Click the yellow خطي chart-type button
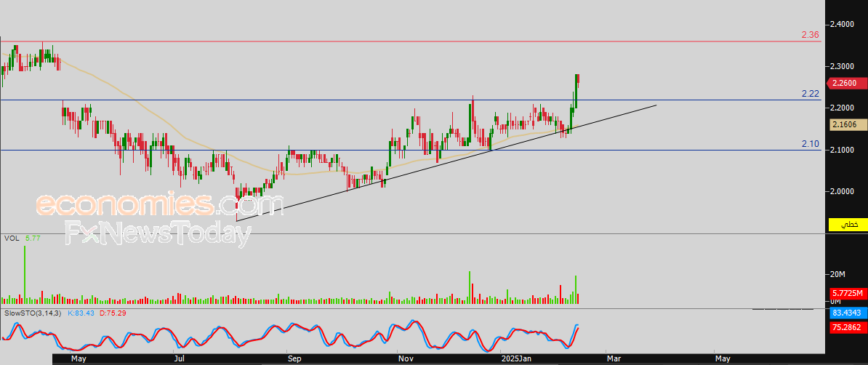 [x=847, y=225]
